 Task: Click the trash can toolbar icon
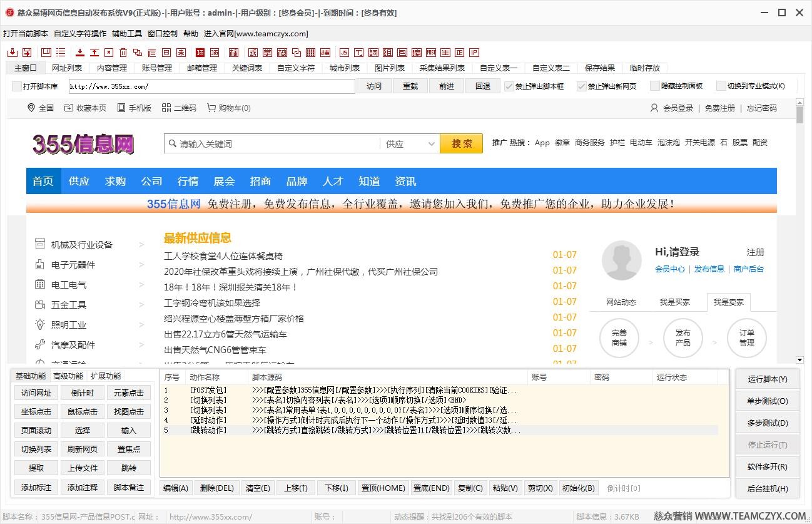point(123,53)
